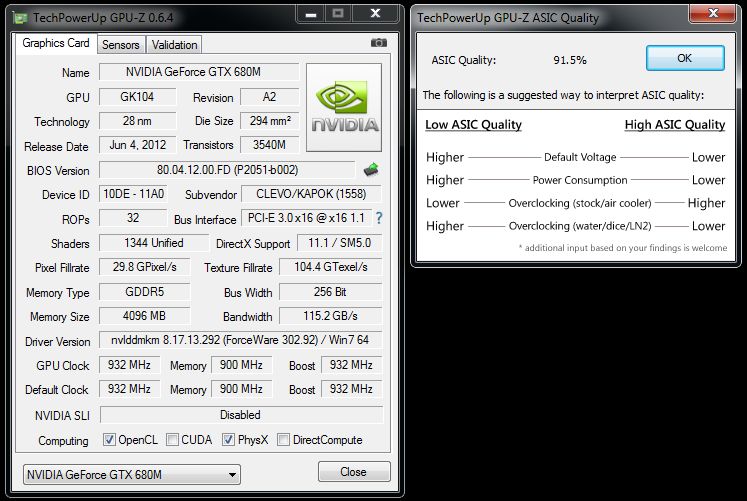
Task: Click the Technology field showing 28 nm
Action: [x=137, y=121]
